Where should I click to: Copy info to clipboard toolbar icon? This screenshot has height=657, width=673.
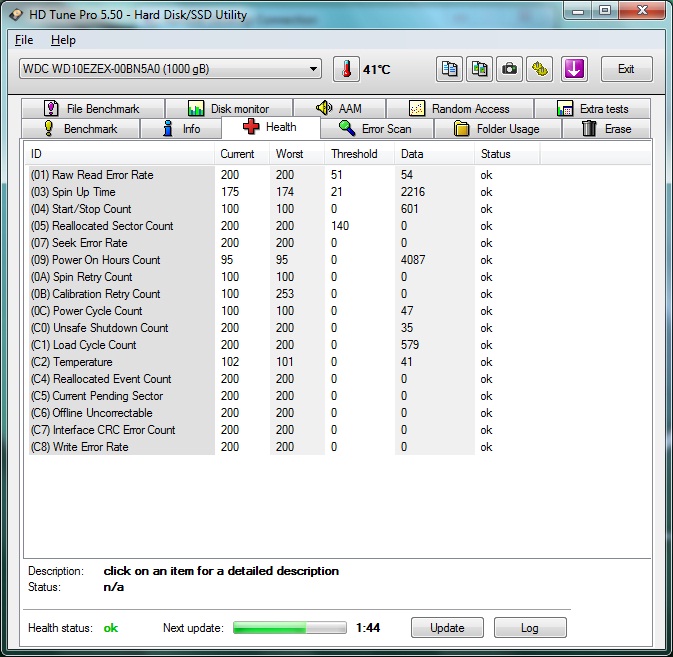click(449, 69)
